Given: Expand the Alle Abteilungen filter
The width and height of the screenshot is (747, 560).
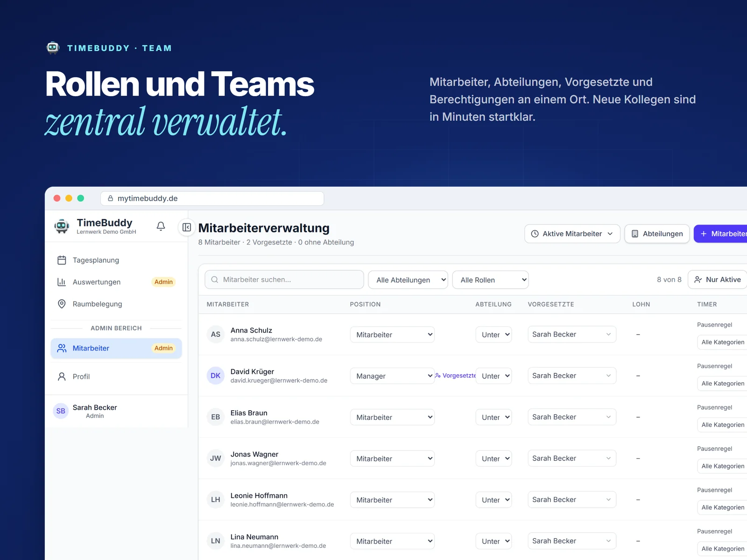Looking at the screenshot, I should tap(408, 280).
